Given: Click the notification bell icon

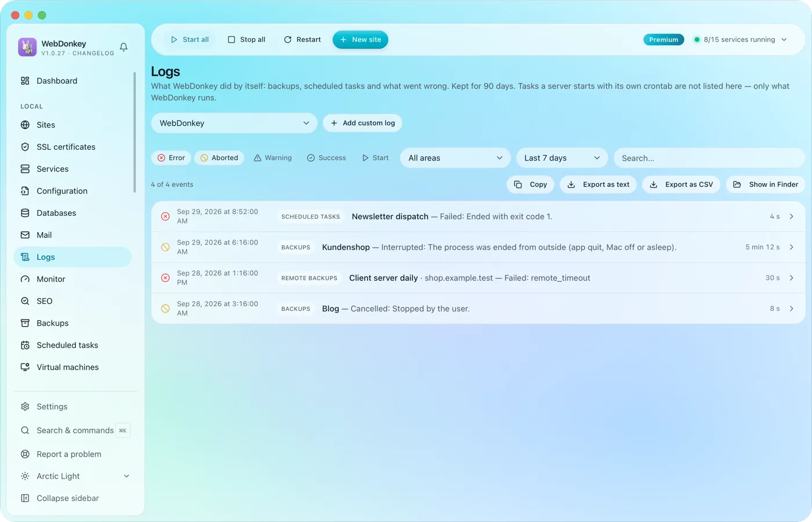Looking at the screenshot, I should tap(124, 47).
